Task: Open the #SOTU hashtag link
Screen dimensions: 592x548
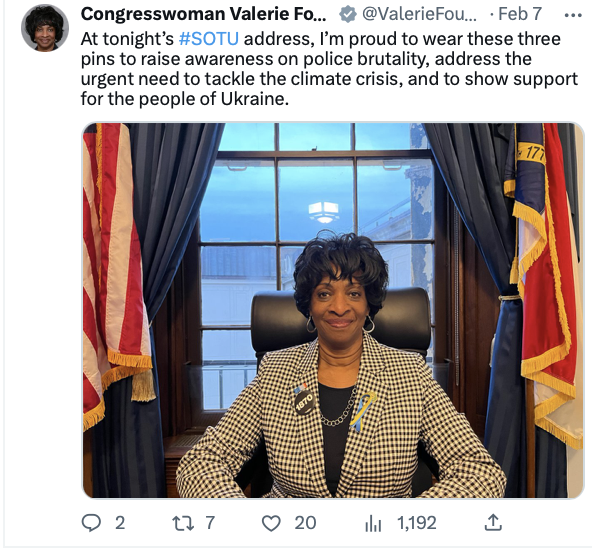Action: pyautogui.click(x=208, y=39)
